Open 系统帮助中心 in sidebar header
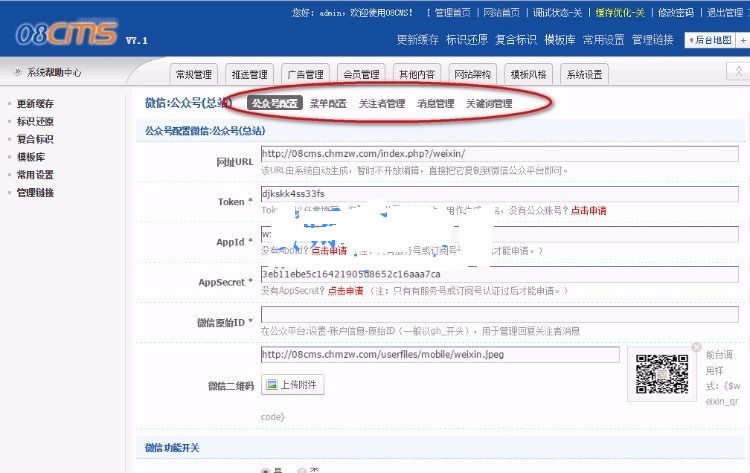Image resolution: width=750 pixels, height=473 pixels. [x=54, y=73]
